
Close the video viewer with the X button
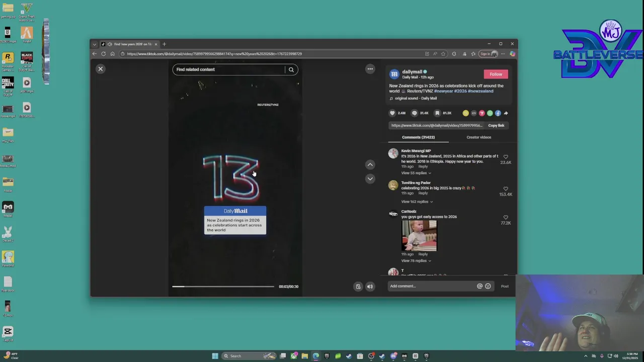[x=101, y=69]
